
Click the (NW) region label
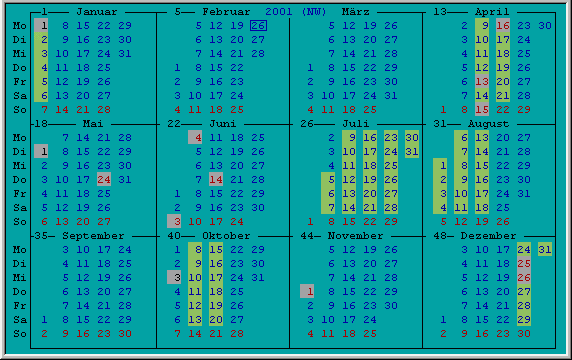(x=314, y=12)
